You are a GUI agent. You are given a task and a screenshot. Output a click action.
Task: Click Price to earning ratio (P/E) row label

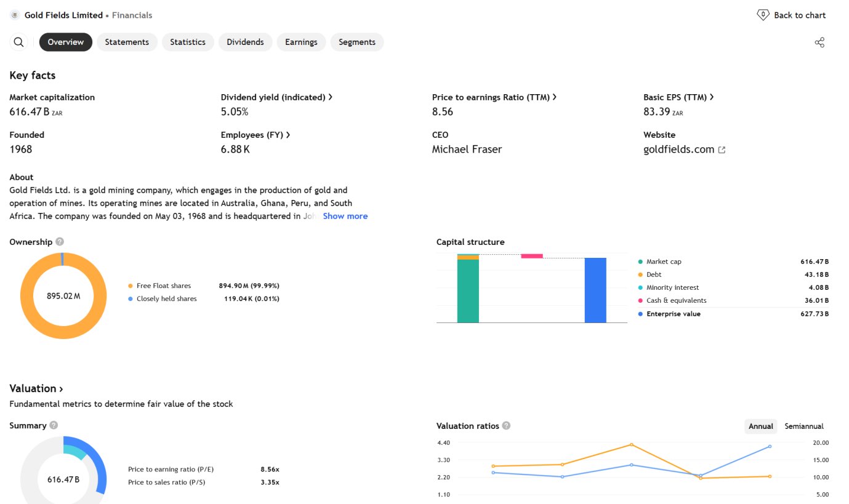pos(171,469)
